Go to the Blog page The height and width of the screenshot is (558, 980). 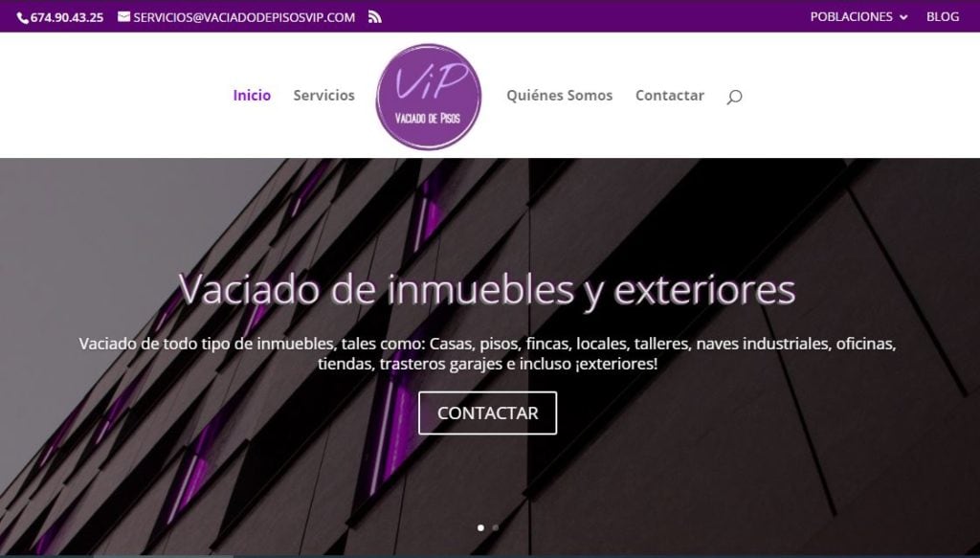[x=943, y=17]
